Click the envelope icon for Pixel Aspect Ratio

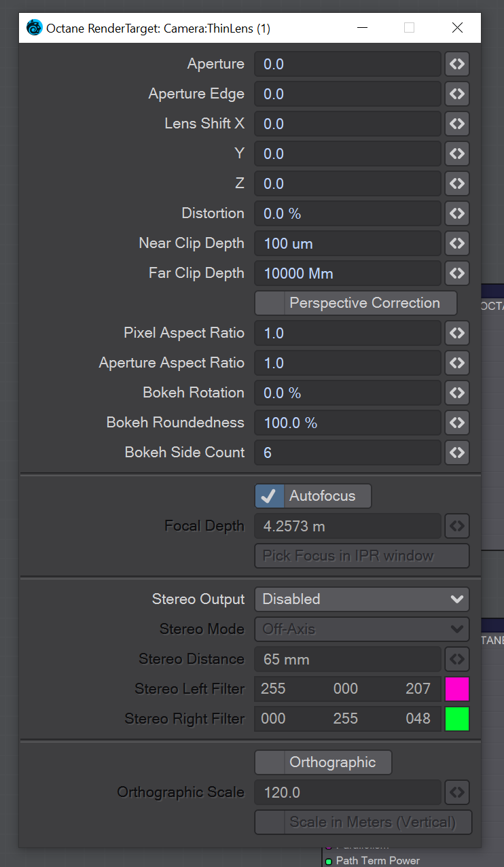pos(457,333)
